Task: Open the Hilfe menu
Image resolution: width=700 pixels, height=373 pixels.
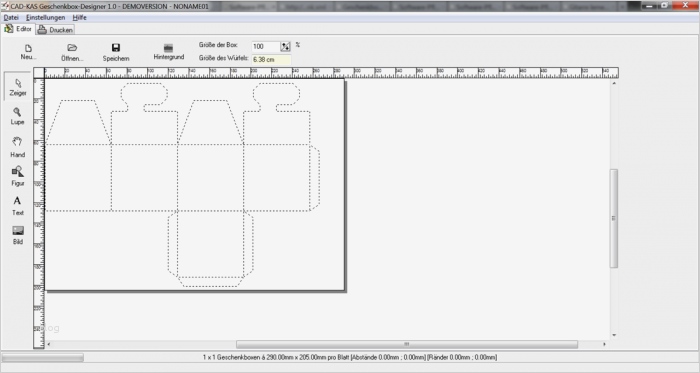Action: tap(79, 17)
